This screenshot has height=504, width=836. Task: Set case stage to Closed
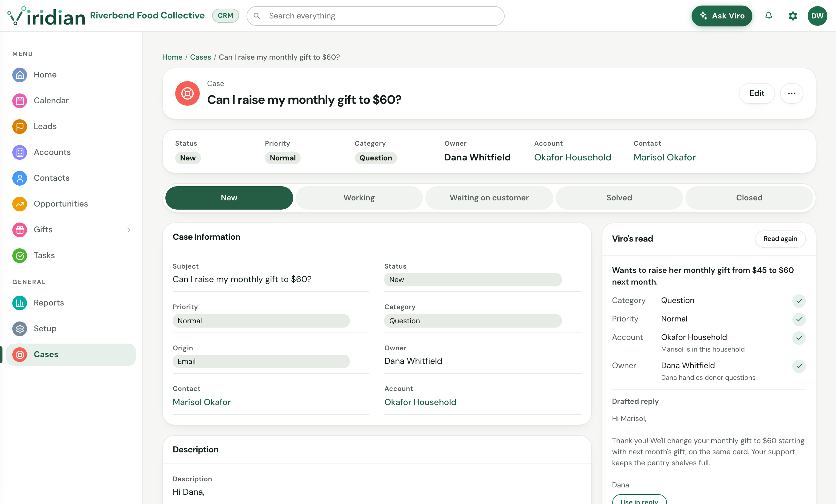click(x=749, y=198)
